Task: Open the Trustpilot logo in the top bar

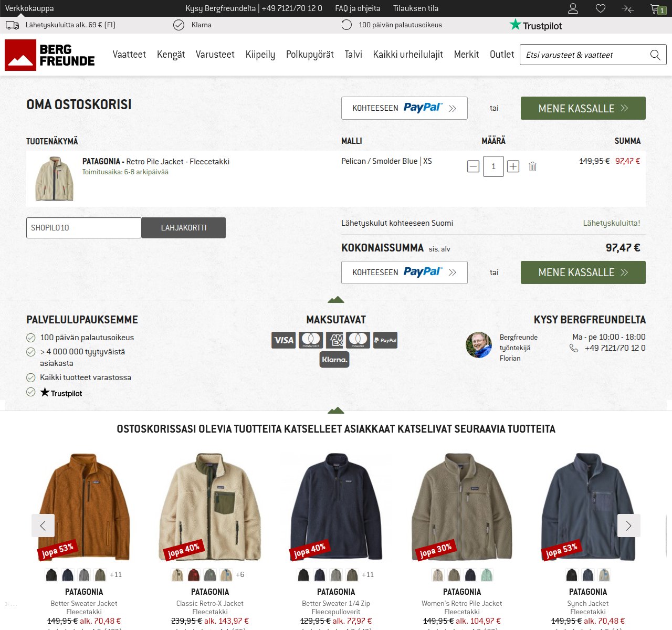Action: [535, 25]
